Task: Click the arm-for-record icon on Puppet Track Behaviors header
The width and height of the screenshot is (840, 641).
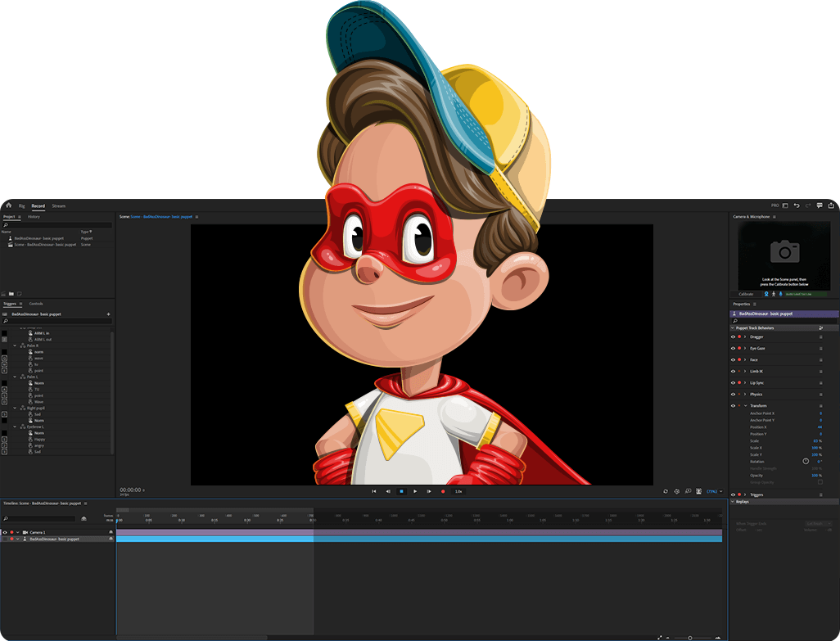Action: (820, 327)
